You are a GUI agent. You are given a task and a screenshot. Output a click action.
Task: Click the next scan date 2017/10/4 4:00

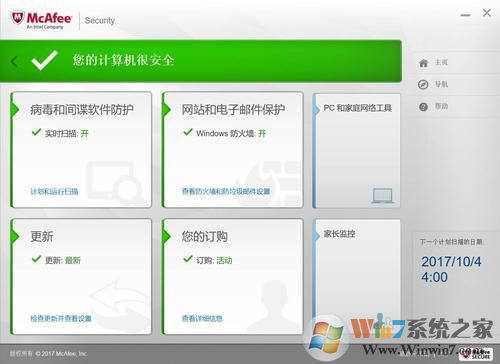(x=451, y=269)
